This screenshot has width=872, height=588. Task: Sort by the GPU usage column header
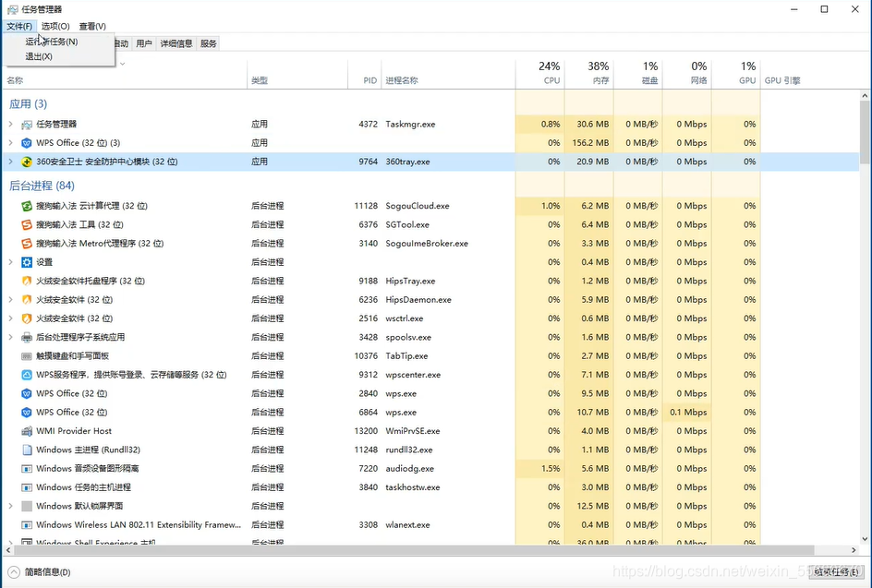(x=735, y=73)
